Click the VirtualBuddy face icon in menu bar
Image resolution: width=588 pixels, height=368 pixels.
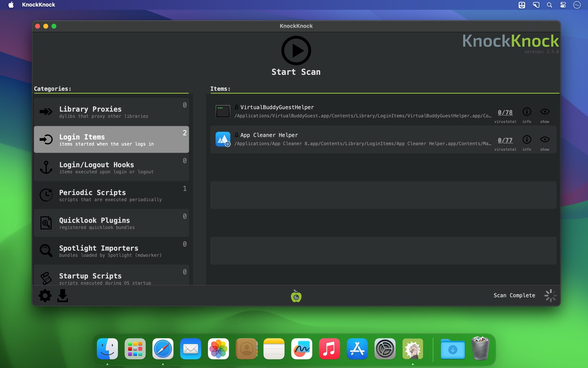click(522, 5)
